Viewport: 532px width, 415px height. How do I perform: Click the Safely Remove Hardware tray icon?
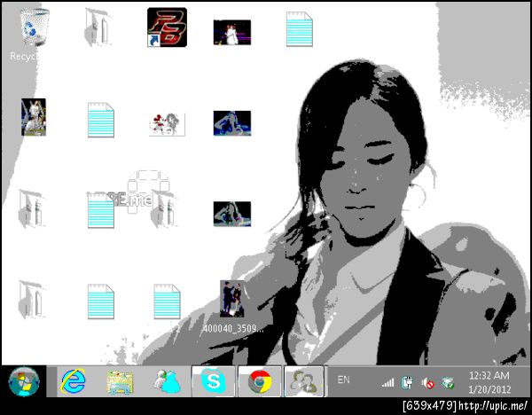pyautogui.click(x=448, y=383)
